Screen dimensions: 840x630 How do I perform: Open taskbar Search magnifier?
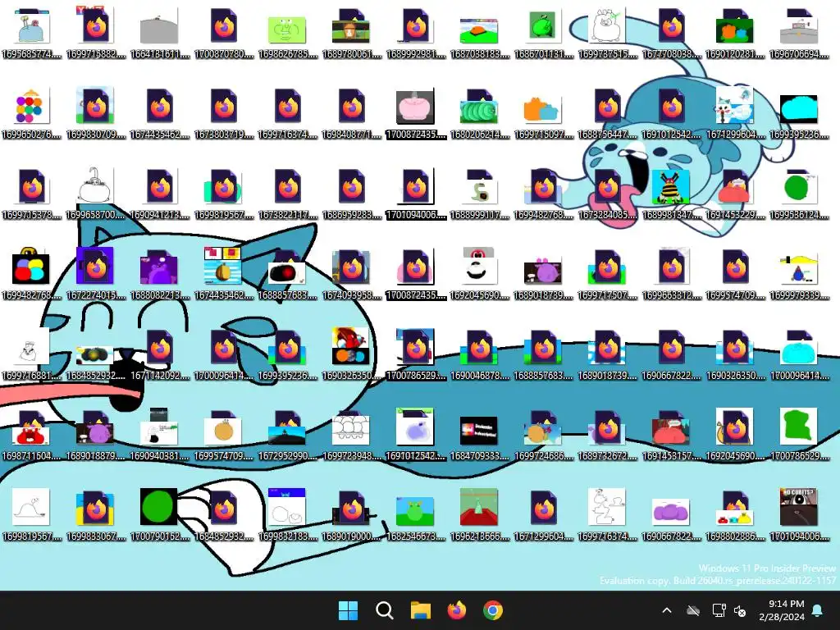(x=384, y=610)
